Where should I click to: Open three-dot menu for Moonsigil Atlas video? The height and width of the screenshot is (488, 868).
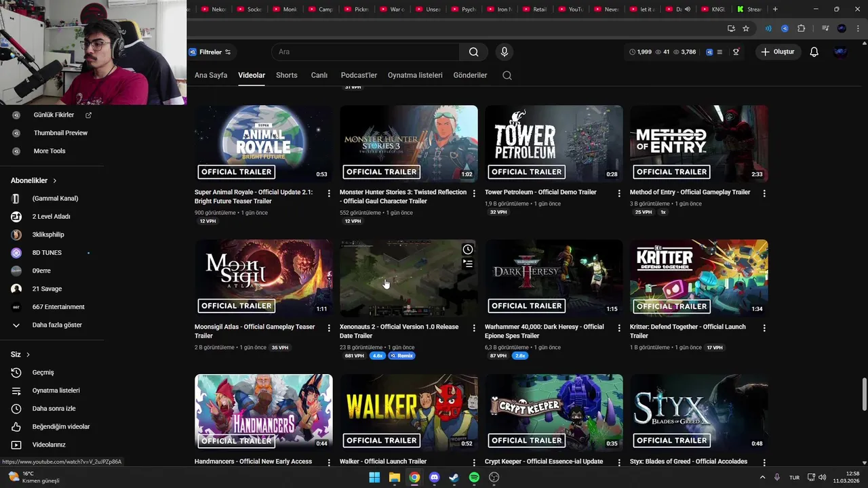coord(329,328)
